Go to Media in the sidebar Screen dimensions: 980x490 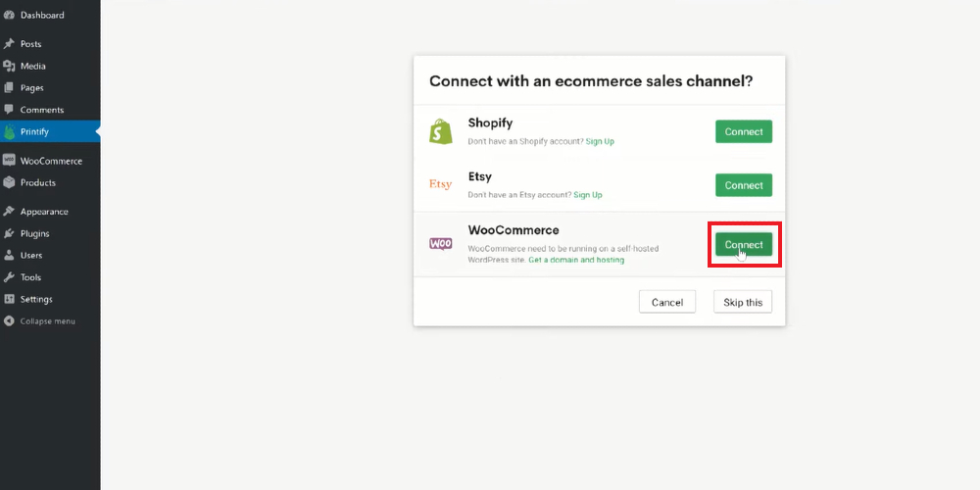50,66
